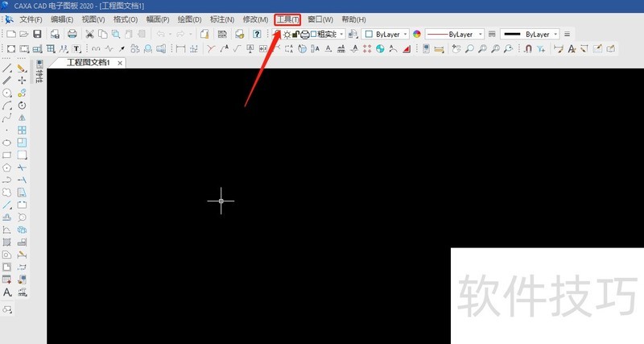Click the hamburger line settings icon

click(568, 34)
